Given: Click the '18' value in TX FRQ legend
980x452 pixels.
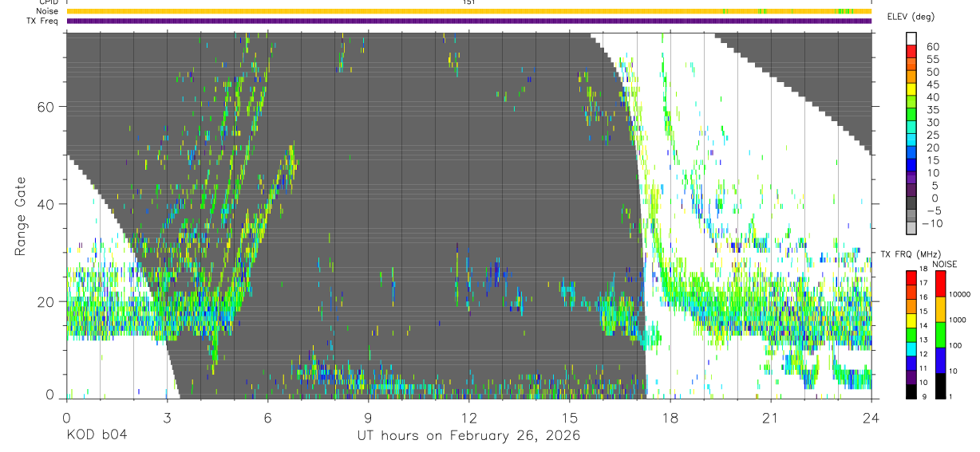Looking at the screenshot, I should tap(923, 269).
